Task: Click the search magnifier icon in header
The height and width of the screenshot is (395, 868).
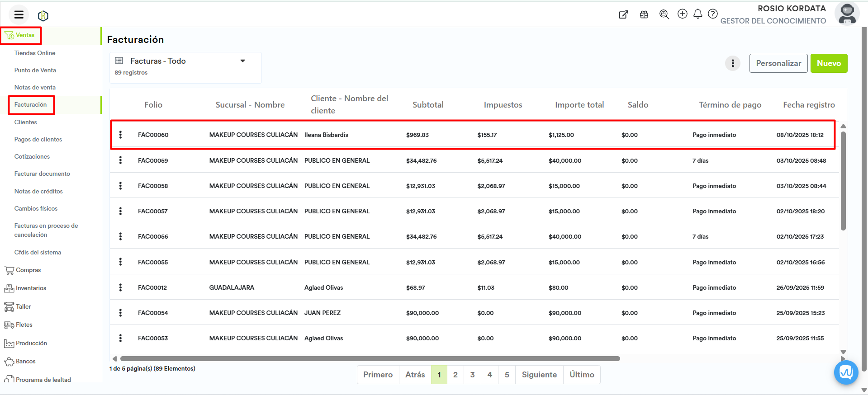Action: point(664,14)
